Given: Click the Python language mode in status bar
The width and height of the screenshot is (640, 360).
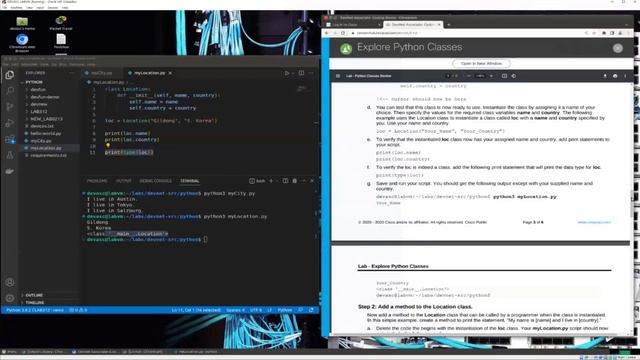Looking at the screenshot, I should click(x=284, y=310).
